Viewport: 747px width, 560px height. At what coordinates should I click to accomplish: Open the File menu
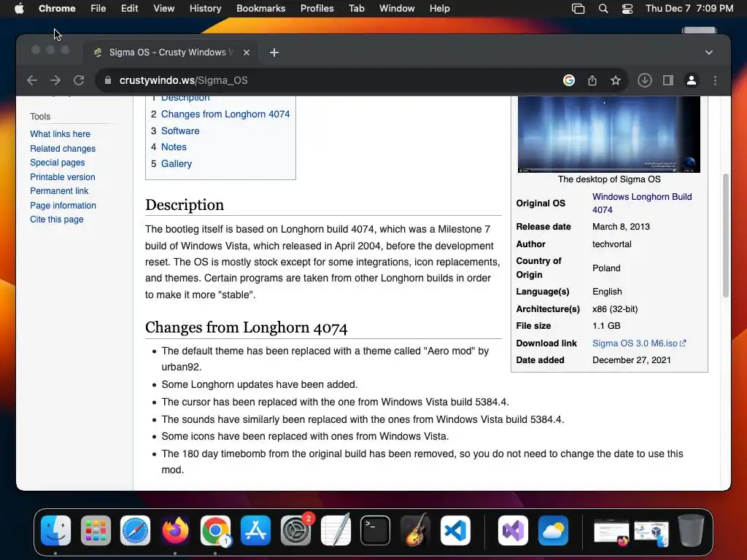[x=98, y=9]
